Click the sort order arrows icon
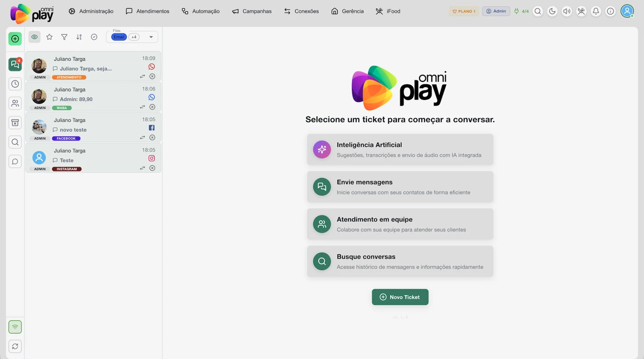 pyautogui.click(x=79, y=37)
